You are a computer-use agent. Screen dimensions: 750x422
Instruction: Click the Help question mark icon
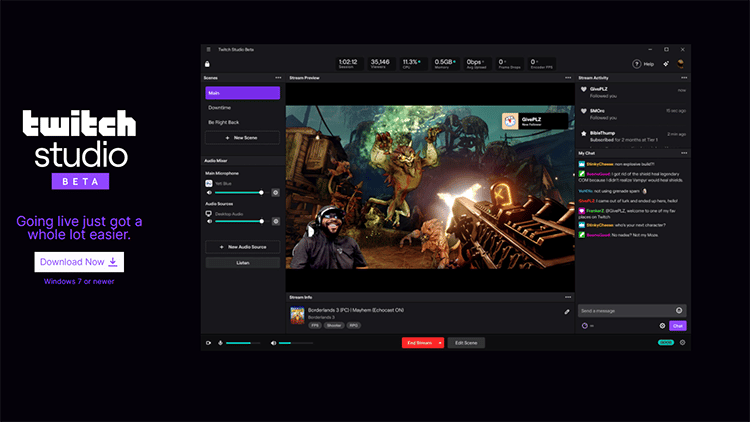click(637, 64)
